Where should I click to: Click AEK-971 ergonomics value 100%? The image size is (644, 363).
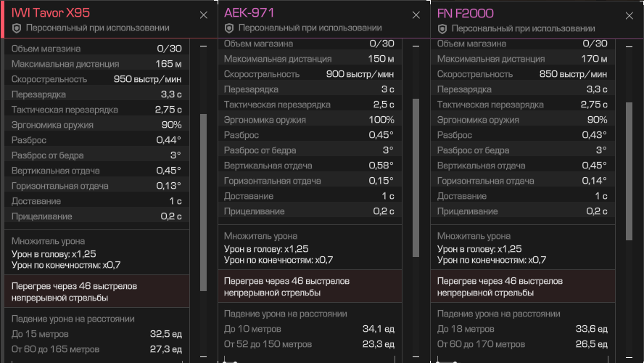click(x=381, y=120)
